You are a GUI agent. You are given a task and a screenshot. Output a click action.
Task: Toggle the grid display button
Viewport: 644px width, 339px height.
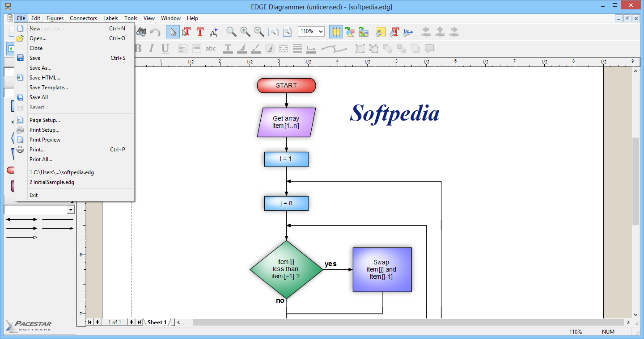pyautogui.click(x=336, y=32)
